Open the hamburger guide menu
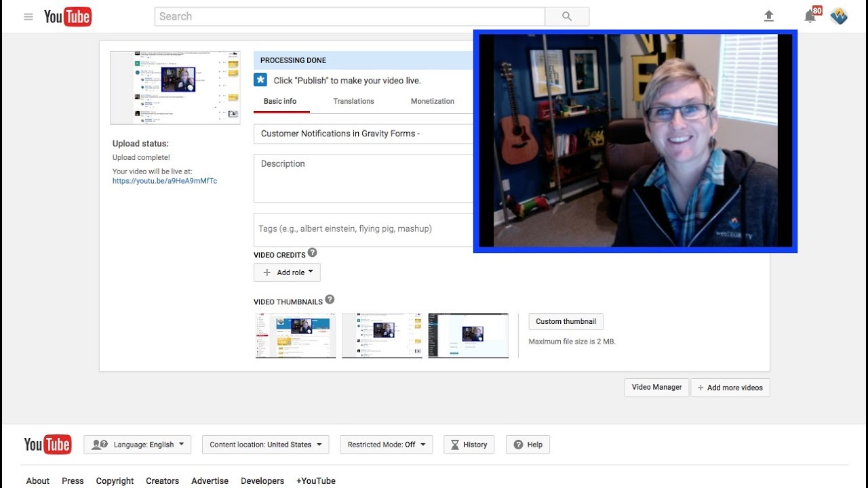 pyautogui.click(x=28, y=17)
